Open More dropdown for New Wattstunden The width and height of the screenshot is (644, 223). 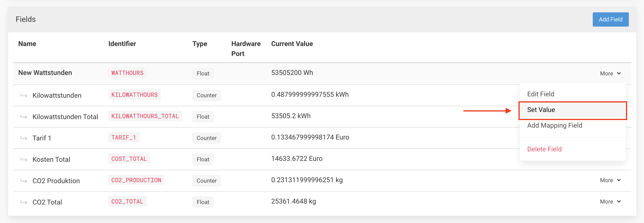[x=610, y=74]
